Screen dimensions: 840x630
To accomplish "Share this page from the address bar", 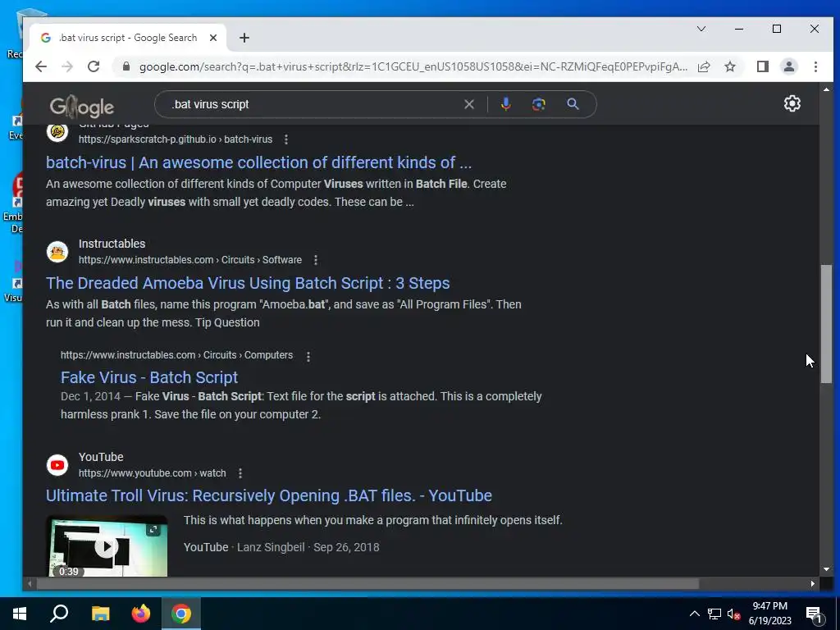I will pyautogui.click(x=704, y=66).
